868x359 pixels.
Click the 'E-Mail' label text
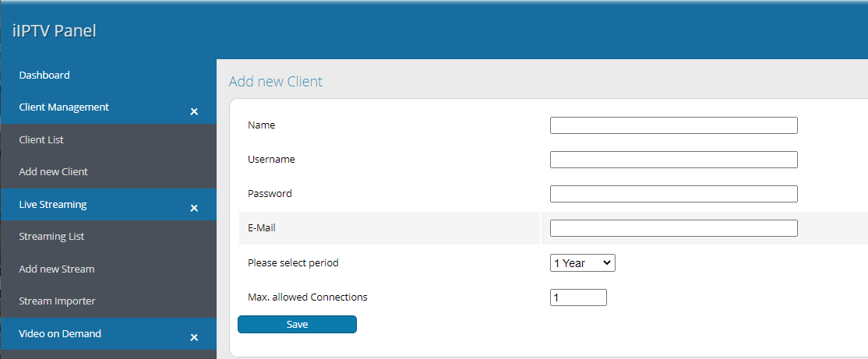[x=262, y=228]
